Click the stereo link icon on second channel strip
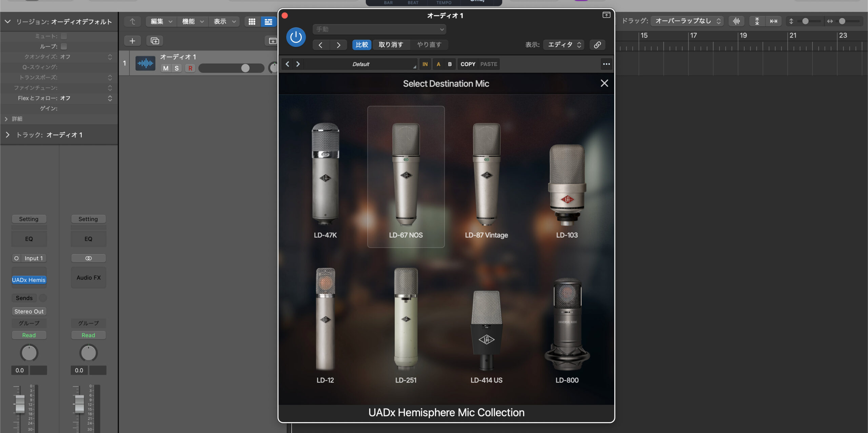Viewport: 868px width, 433px height. (88, 258)
